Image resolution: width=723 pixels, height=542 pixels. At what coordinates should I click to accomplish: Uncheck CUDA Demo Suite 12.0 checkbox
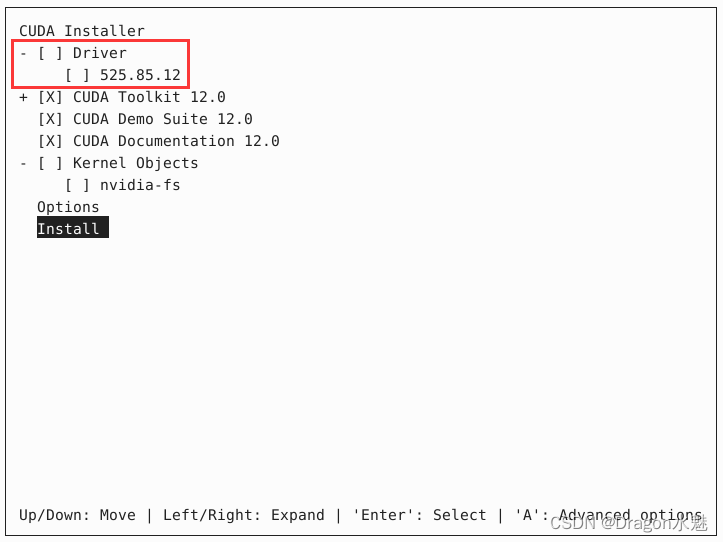[50, 119]
